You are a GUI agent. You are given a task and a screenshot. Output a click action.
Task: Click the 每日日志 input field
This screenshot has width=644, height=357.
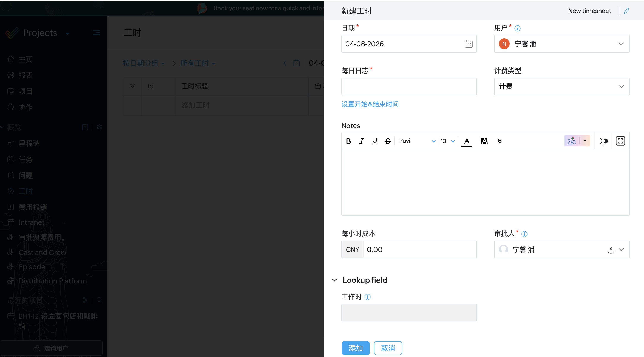[x=409, y=86]
